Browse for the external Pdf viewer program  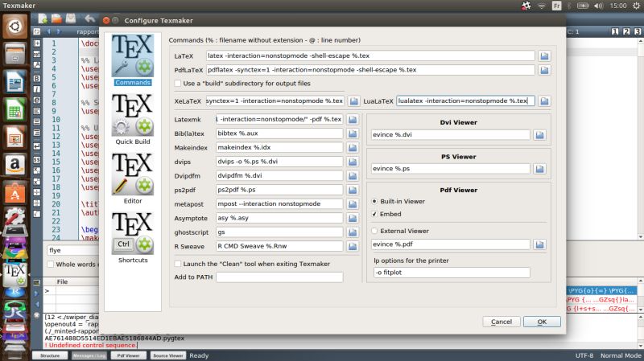539,244
